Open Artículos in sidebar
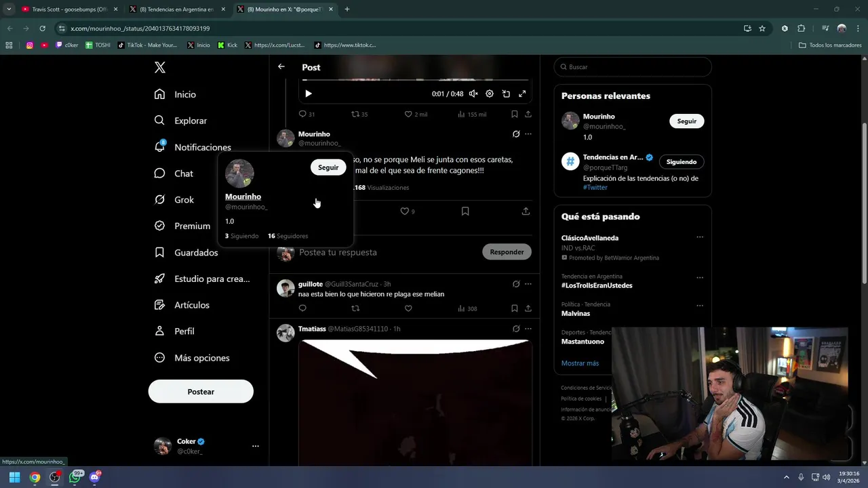Viewport: 868px width, 488px height. pyautogui.click(x=182, y=305)
